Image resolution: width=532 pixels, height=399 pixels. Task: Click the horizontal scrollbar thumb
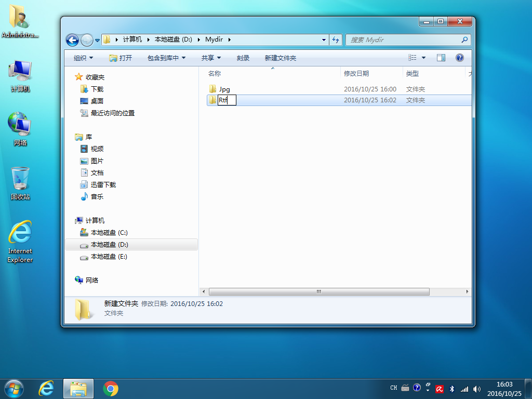[319, 291]
